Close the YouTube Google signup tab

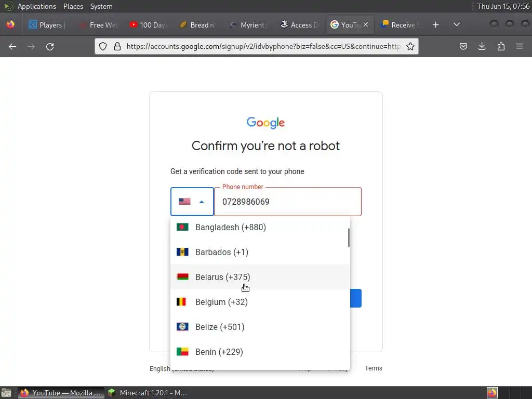(x=366, y=24)
